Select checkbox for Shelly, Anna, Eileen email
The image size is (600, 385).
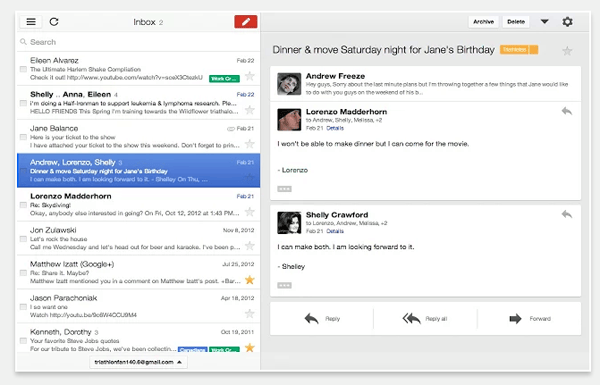(x=23, y=103)
